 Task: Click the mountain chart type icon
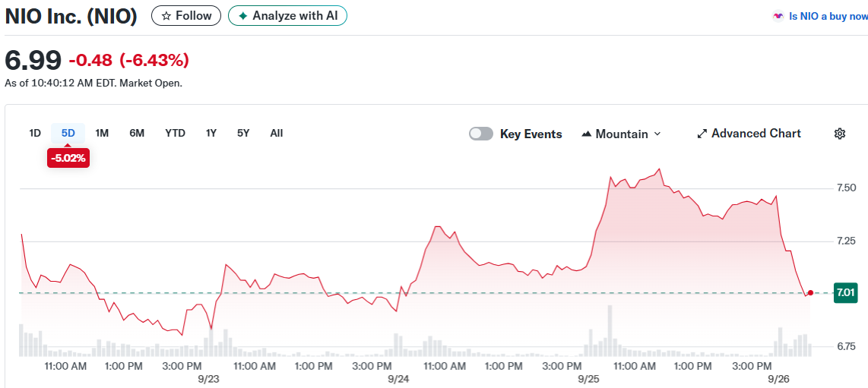pos(587,134)
